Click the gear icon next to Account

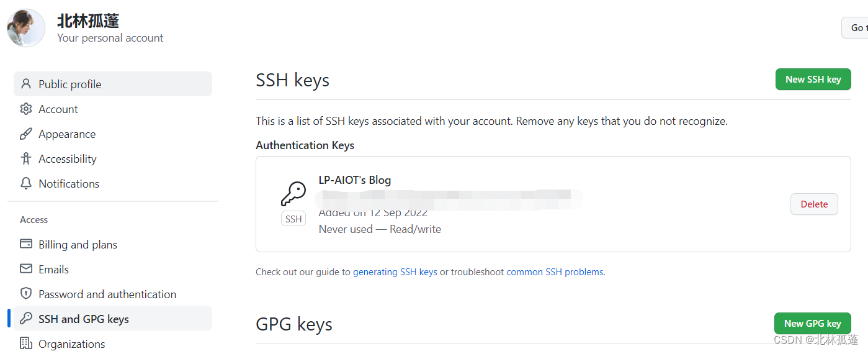point(25,109)
